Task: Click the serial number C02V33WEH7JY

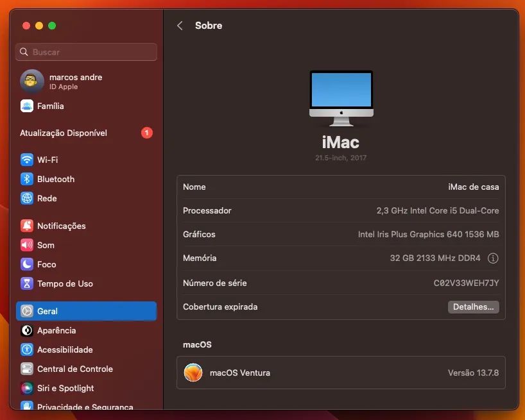Action: coord(466,283)
